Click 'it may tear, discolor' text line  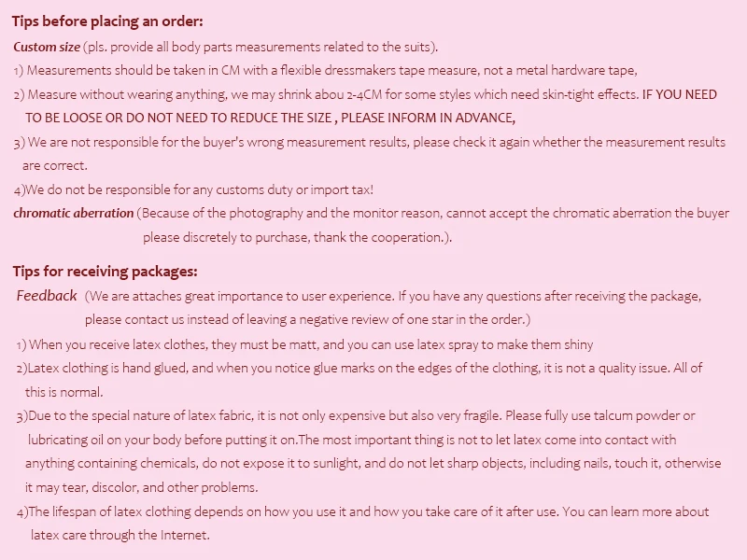(142, 487)
